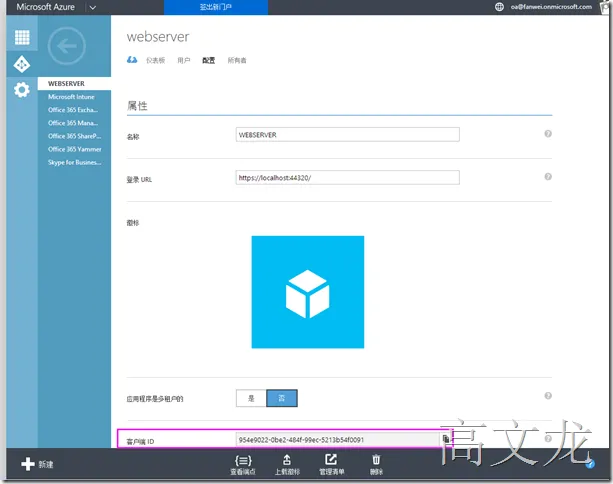The height and width of the screenshot is (484, 613).
Task: Click the help icon next to the multi-tenant toggle
Action: (x=548, y=396)
